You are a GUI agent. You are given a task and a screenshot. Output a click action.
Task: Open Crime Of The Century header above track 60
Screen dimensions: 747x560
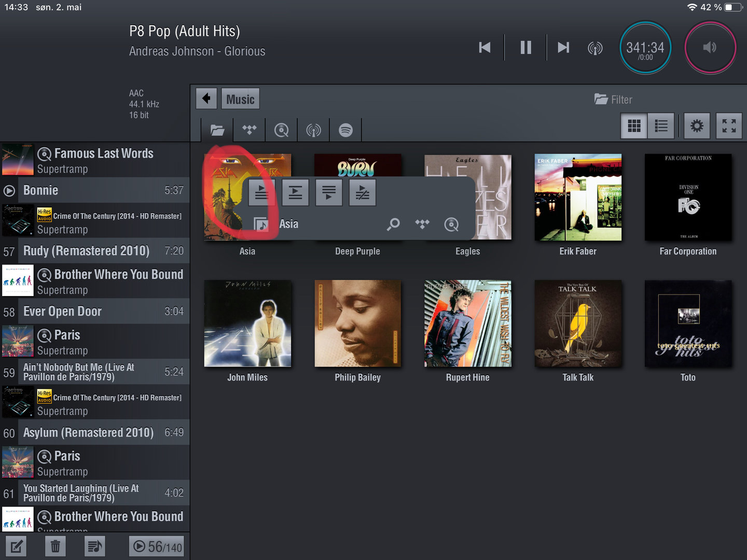[95, 402]
